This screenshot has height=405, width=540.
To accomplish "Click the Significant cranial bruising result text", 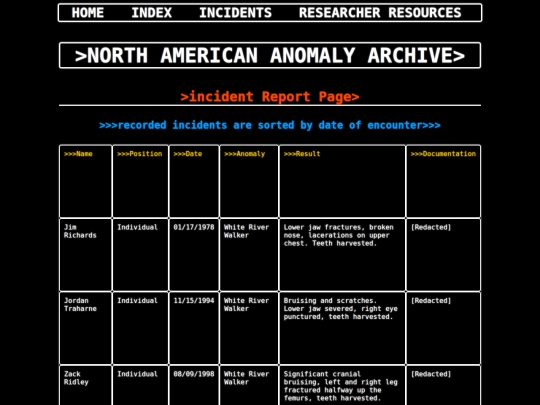I will click(341, 386).
